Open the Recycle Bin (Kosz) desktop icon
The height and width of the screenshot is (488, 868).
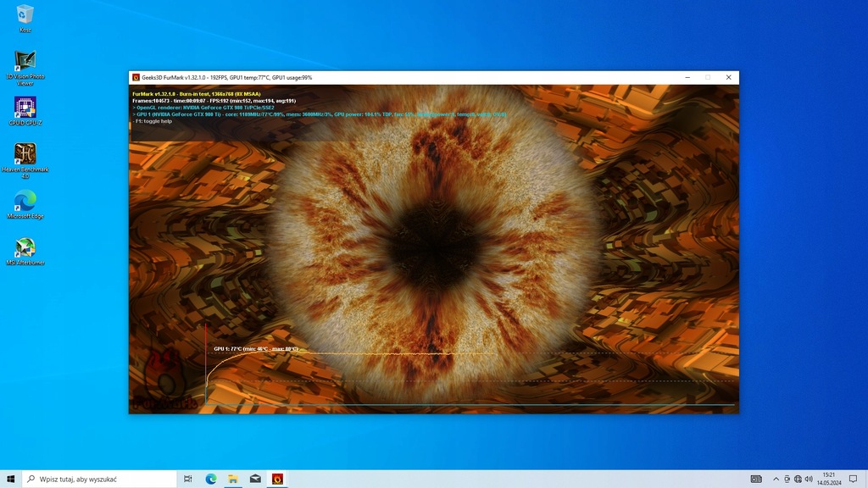coord(25,15)
